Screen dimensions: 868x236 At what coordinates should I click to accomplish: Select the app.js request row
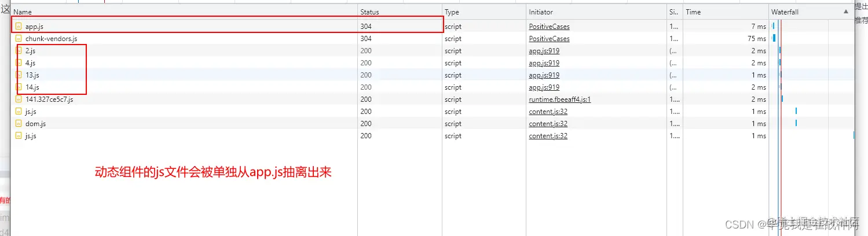coord(432,27)
